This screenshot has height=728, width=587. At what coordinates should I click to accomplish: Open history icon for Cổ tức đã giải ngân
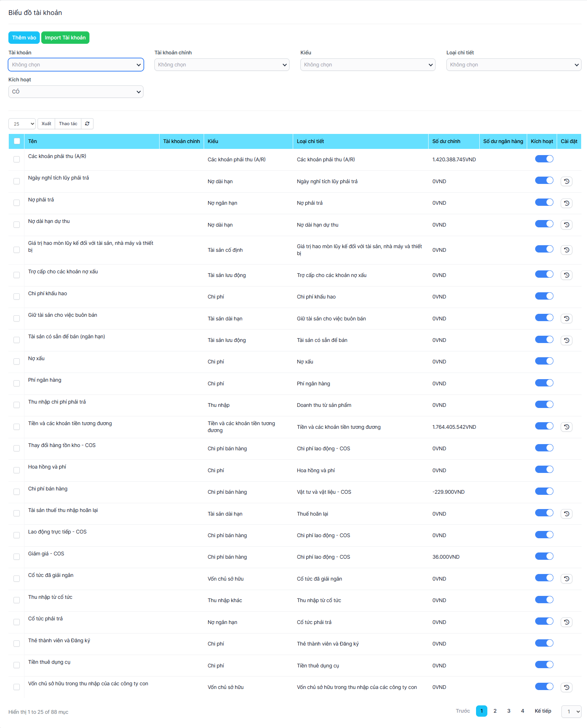click(566, 579)
